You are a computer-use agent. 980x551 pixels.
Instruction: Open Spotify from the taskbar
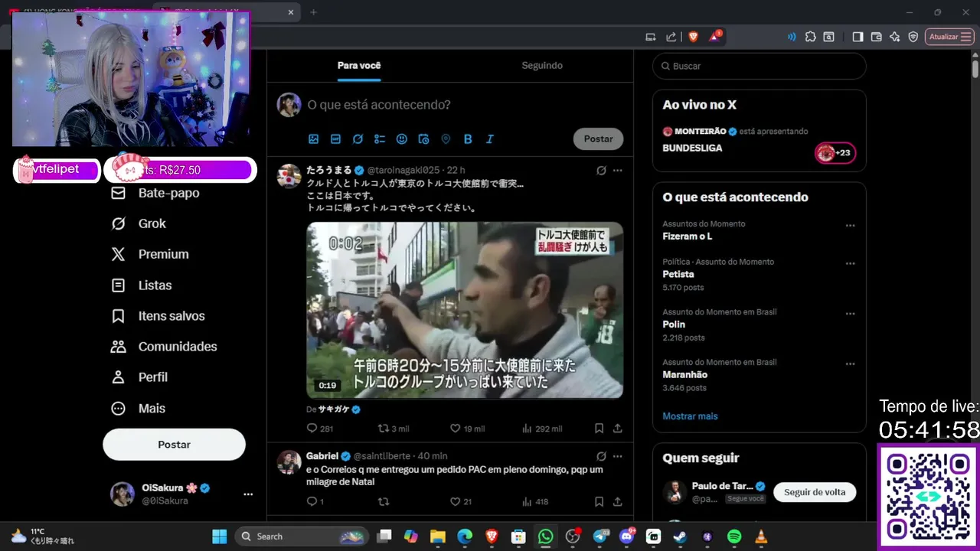(733, 536)
